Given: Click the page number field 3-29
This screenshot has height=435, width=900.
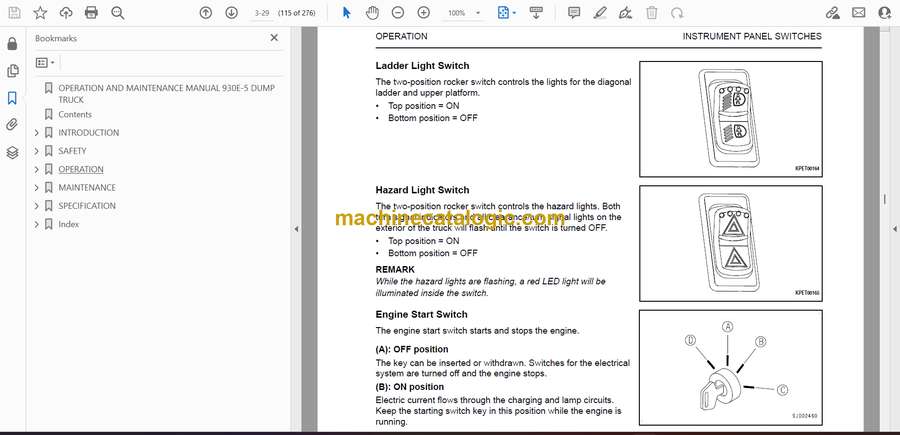Looking at the screenshot, I should [x=262, y=13].
